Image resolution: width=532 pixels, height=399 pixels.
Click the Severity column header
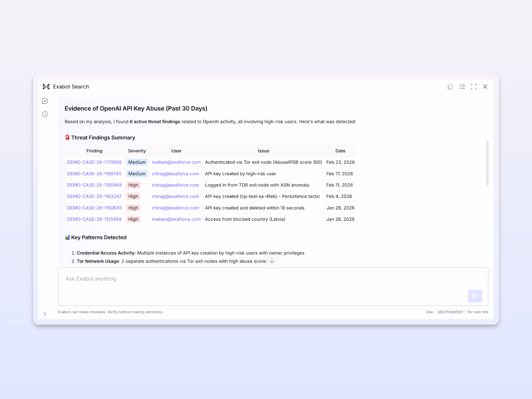[137, 151]
